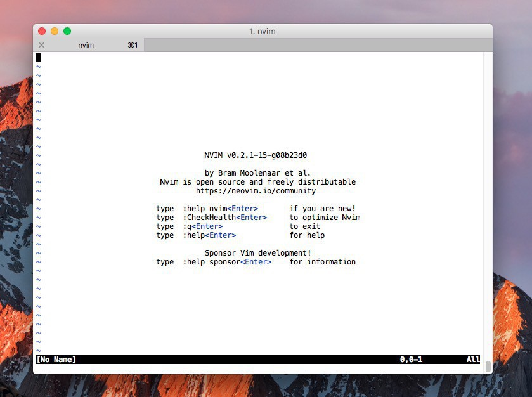Click the vertical scrollbar thumb in the terminal
This screenshot has height=397, width=532.
tap(488, 367)
